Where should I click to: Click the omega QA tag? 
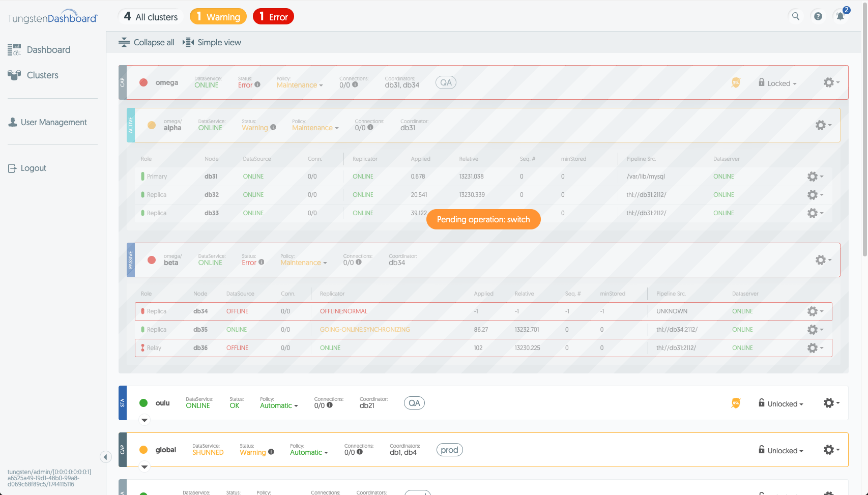pos(446,82)
